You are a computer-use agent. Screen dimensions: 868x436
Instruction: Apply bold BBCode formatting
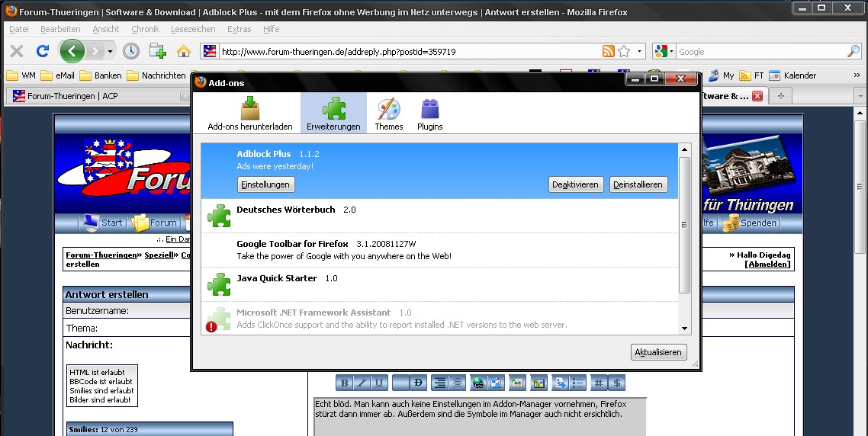pos(344,383)
